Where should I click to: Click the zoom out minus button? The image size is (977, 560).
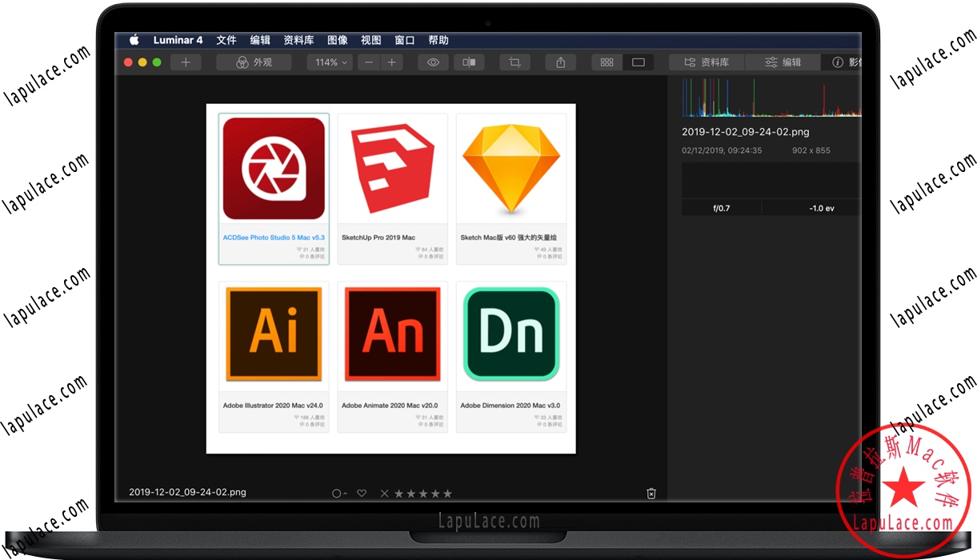click(x=368, y=62)
